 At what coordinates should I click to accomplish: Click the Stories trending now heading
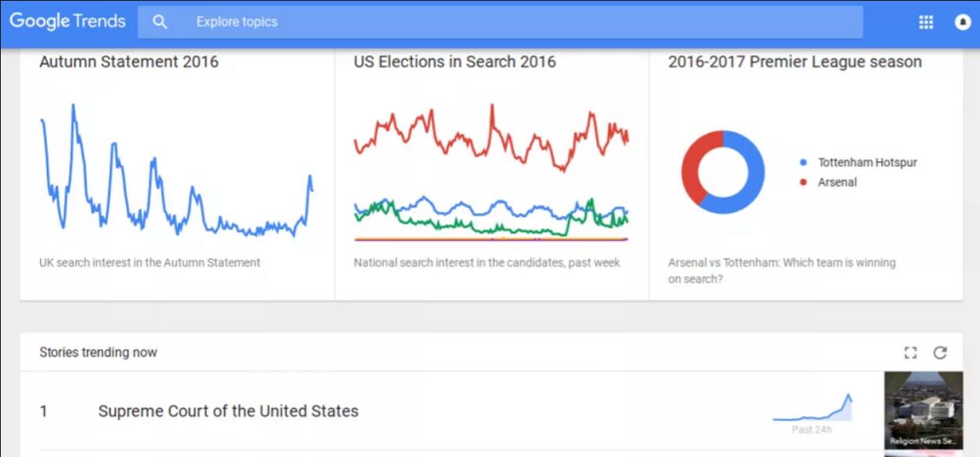coord(98,353)
